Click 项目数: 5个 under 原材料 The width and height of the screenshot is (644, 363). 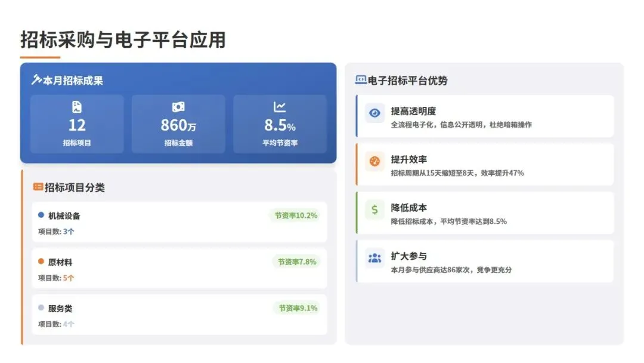(56, 278)
